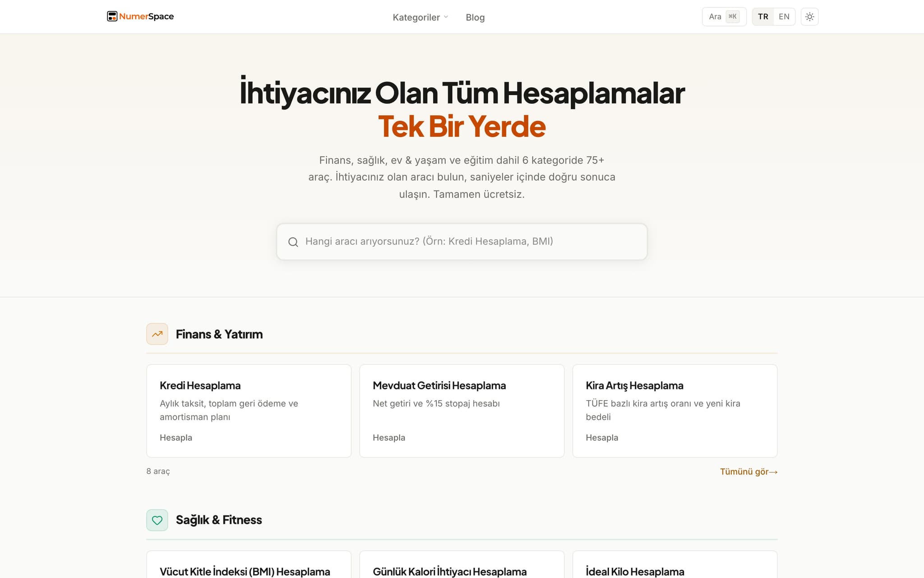Click the Tek Bir Yerde headline
The image size is (924, 578).
(462, 126)
